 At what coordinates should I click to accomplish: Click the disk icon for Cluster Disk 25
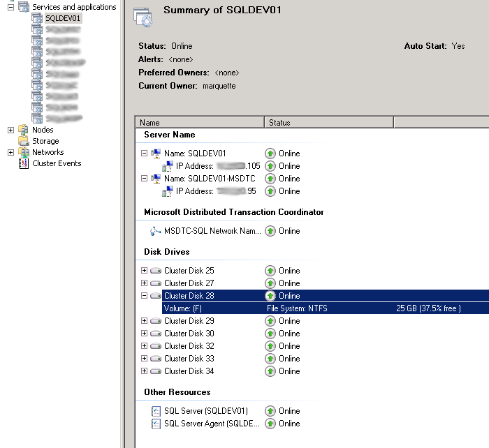point(156,271)
